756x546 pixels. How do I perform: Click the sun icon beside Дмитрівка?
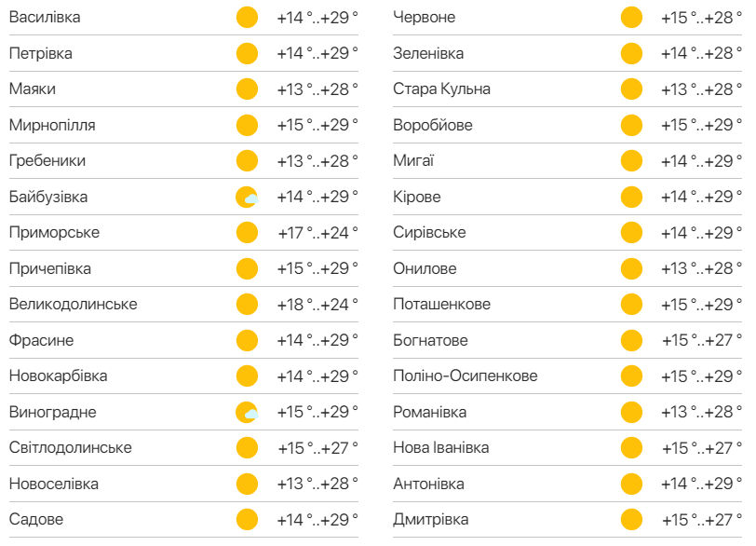pos(631,520)
